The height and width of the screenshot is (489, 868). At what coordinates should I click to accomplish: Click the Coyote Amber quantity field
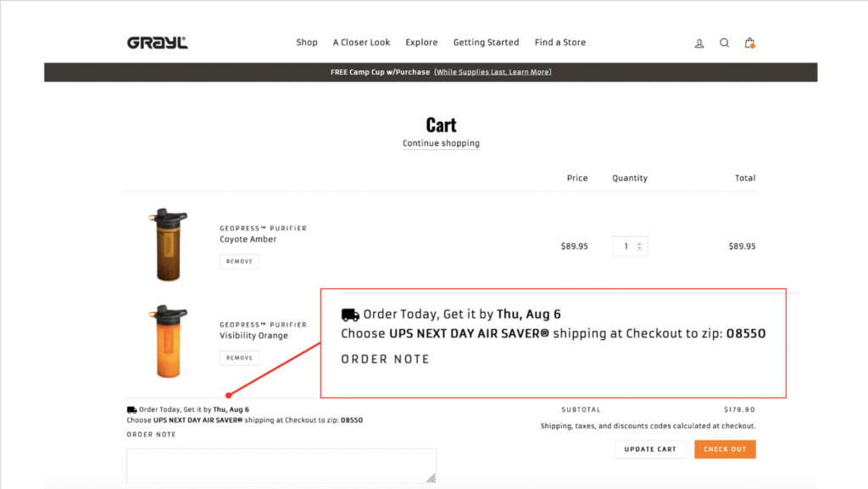tap(630, 246)
